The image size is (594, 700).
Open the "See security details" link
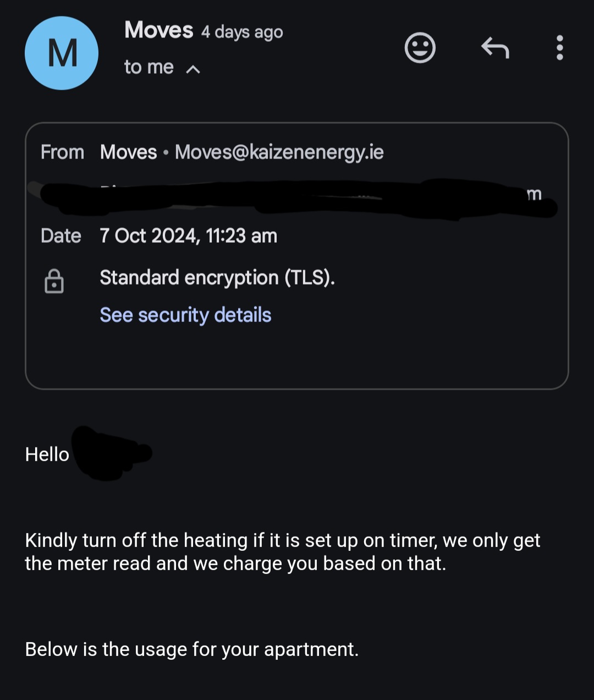point(185,315)
